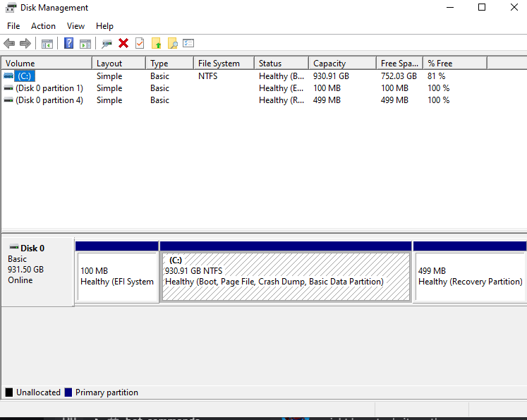The image size is (527, 420).
Task: Click the Forward arrow toolbar icon
Action: click(x=25, y=43)
